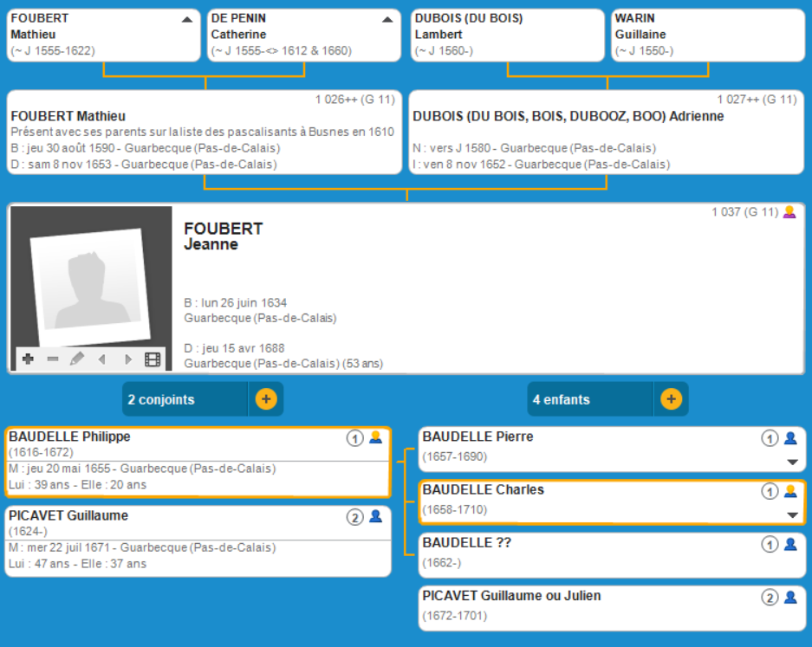Image resolution: width=812 pixels, height=647 pixels.
Task: Click the 4 enfants header
Action: point(589,399)
